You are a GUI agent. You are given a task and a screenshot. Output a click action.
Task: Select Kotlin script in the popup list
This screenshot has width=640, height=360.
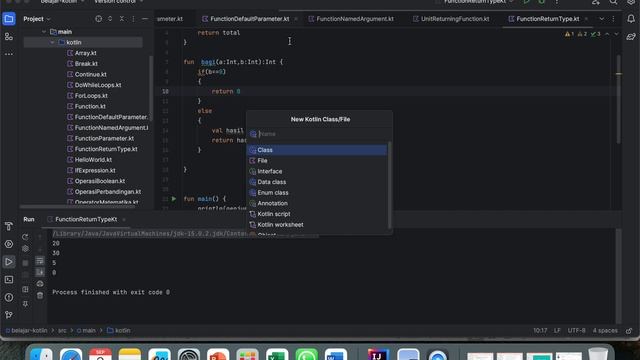[x=317, y=214]
